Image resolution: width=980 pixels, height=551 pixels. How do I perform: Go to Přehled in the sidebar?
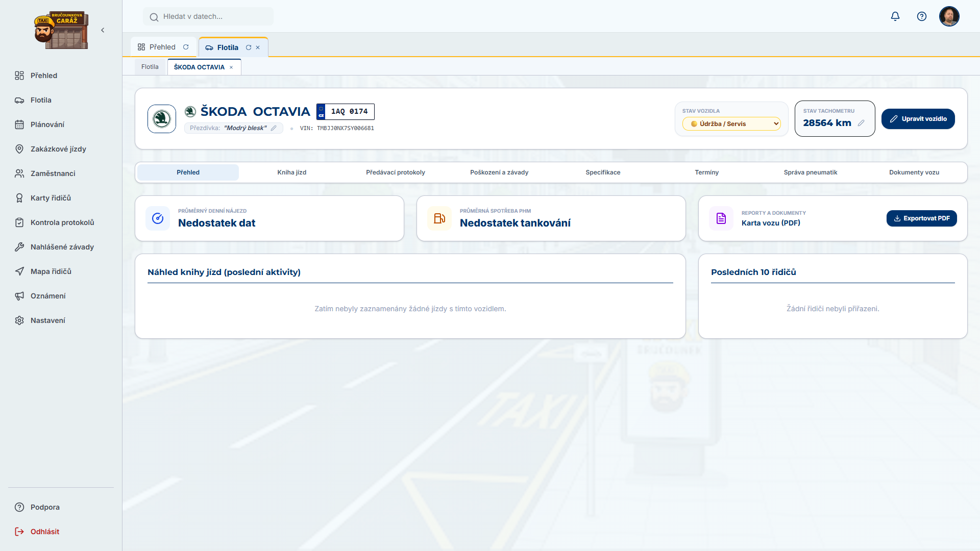click(x=61, y=76)
